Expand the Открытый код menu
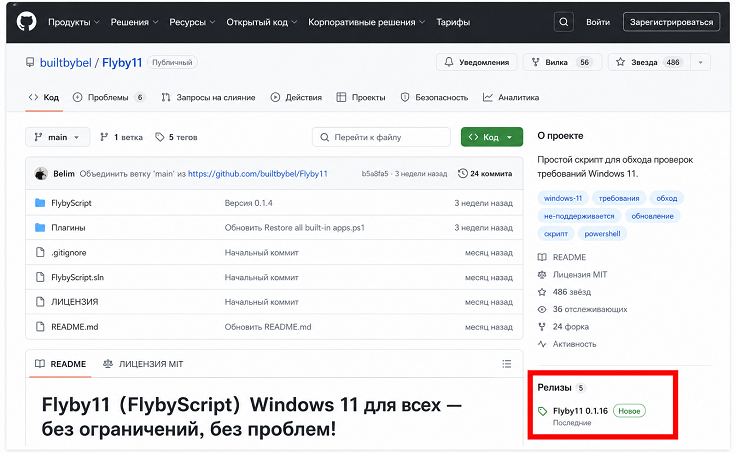The height and width of the screenshot is (453, 735). 262,22
